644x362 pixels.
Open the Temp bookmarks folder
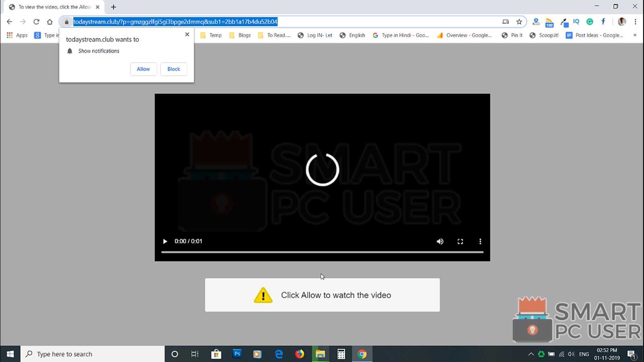coord(211,35)
